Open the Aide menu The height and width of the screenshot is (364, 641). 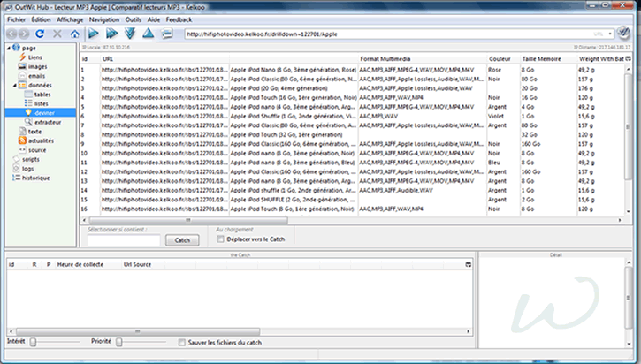(154, 19)
